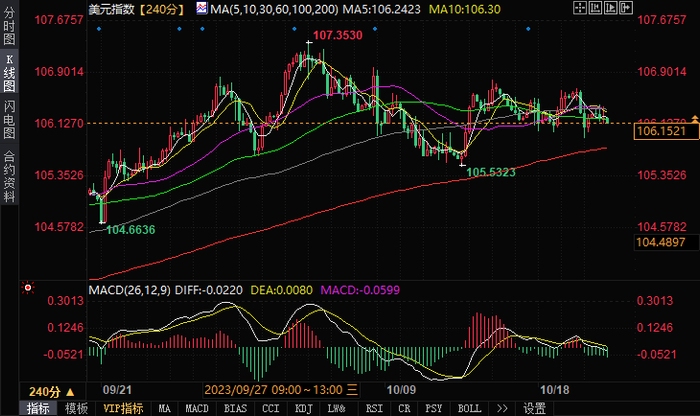Click the last blue dot marker near 10/18
Viewport: 700px width, 416px height.
[528, 29]
